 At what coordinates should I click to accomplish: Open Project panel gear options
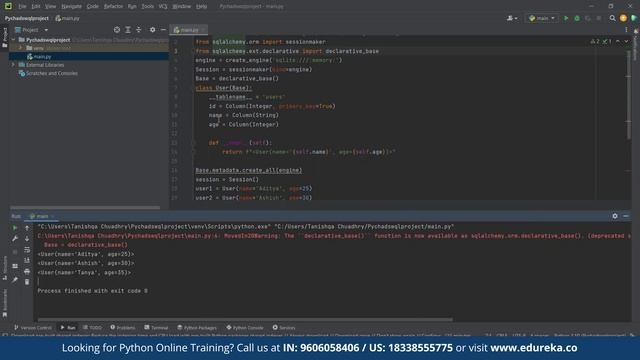pyautogui.click(x=152, y=30)
